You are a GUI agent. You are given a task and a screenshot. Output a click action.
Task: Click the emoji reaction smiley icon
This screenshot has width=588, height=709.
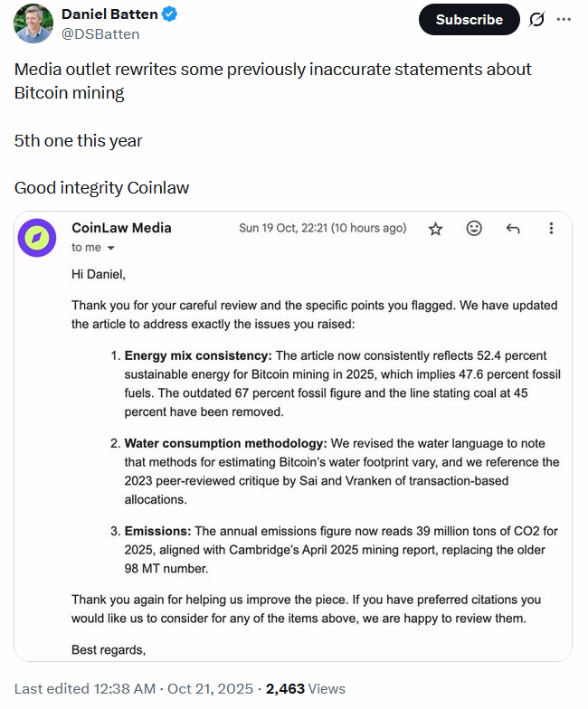point(474,229)
